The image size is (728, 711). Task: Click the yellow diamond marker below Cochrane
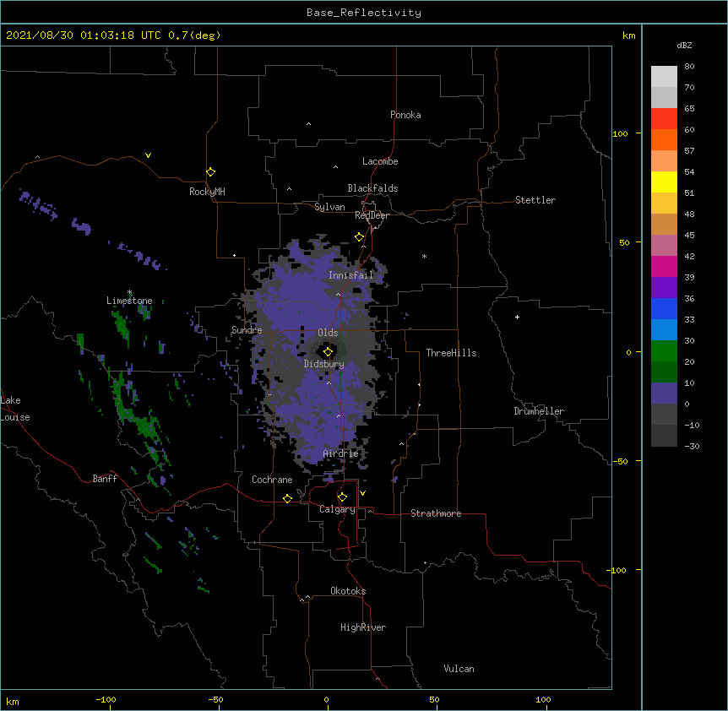(287, 498)
